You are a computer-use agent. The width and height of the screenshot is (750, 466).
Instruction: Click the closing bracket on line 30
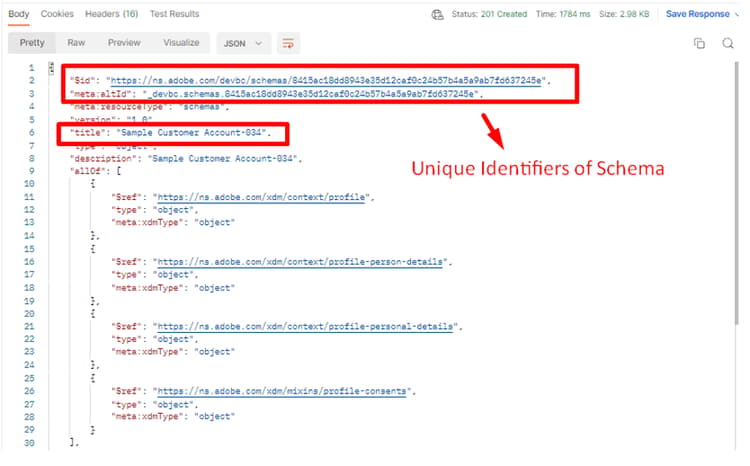pyautogui.click(x=73, y=443)
